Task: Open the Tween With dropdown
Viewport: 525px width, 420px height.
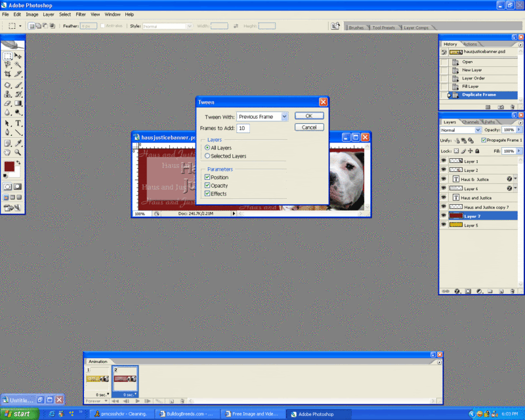Action: coord(285,116)
